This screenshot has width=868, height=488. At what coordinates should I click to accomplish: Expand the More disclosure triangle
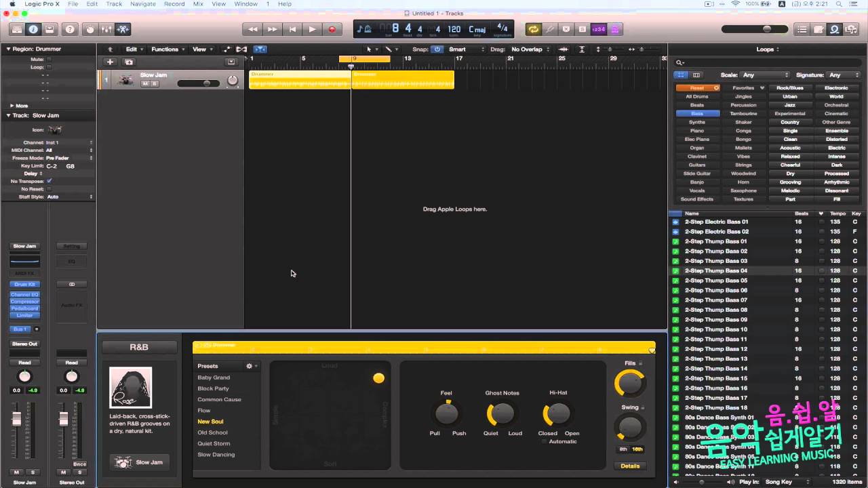click(12, 106)
